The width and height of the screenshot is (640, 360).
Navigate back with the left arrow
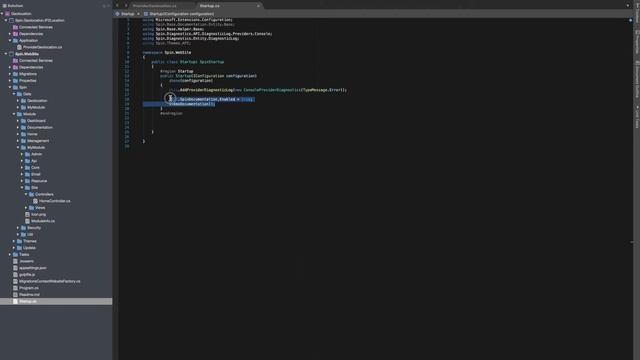[x=117, y=6]
